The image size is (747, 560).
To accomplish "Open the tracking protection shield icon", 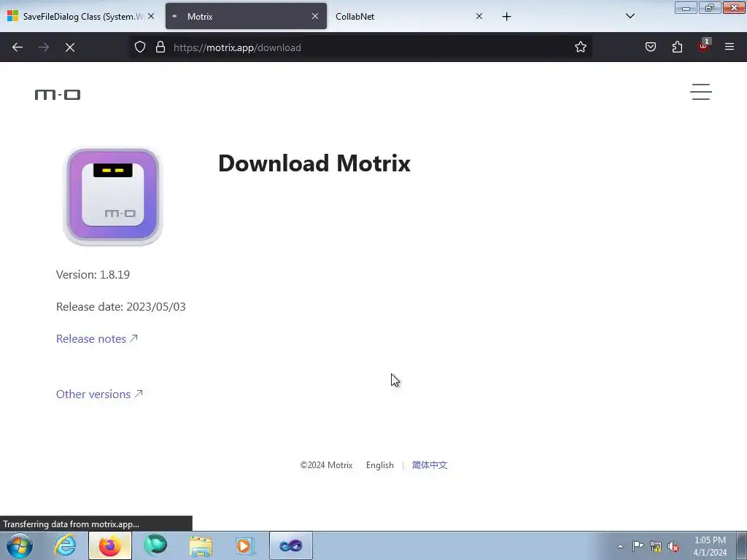I will tap(139, 47).
